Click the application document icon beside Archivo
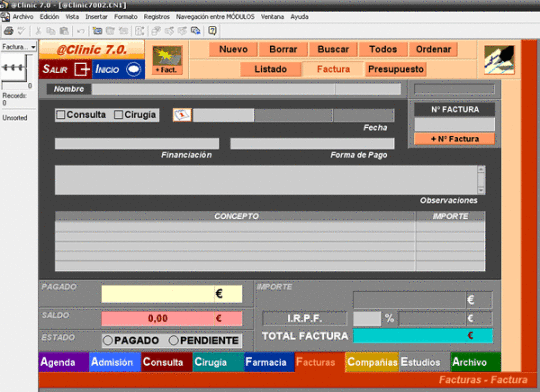540x392 pixels. coord(5,17)
